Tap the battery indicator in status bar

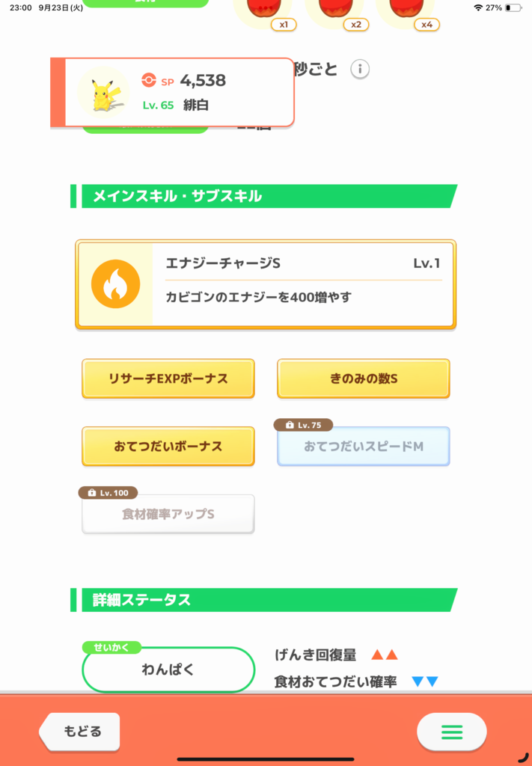(x=513, y=7)
